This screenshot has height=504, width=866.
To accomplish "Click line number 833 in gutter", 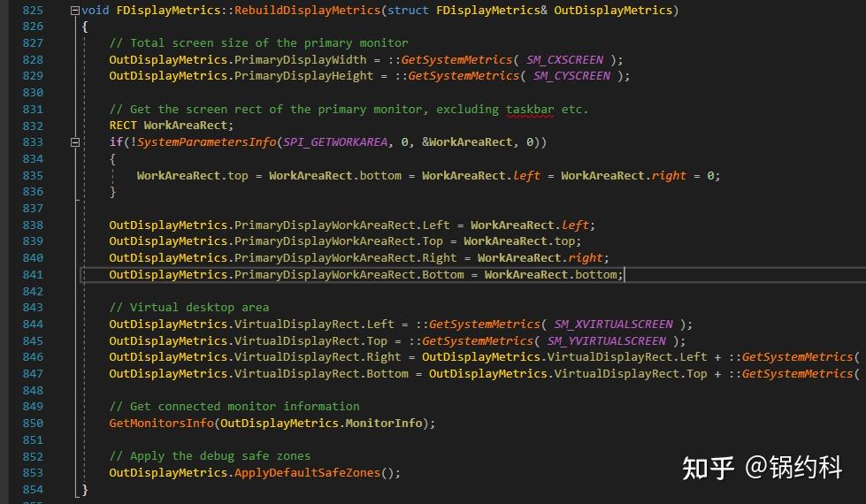I will [33, 142].
